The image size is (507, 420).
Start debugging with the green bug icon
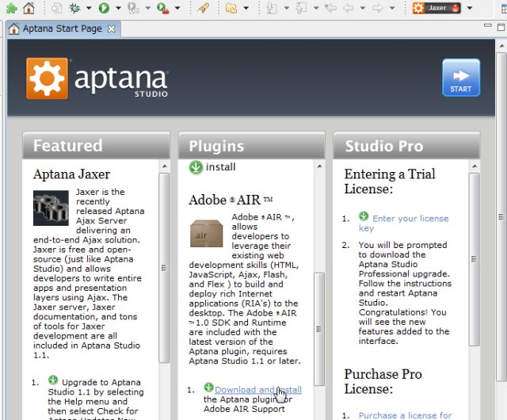click(x=74, y=8)
